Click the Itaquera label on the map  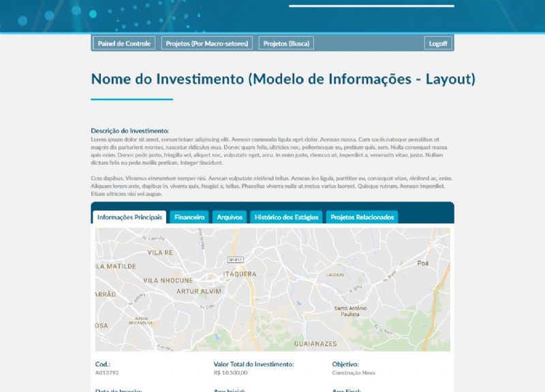point(240,274)
